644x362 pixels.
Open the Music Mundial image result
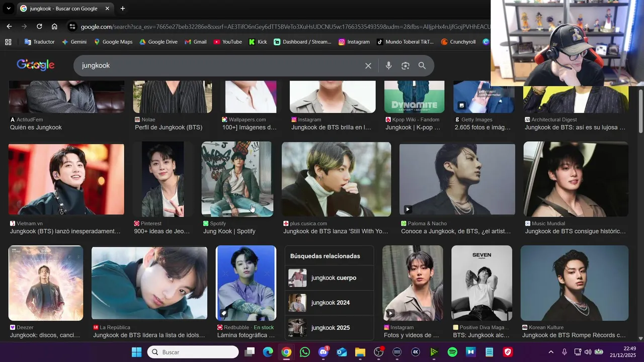576,179
